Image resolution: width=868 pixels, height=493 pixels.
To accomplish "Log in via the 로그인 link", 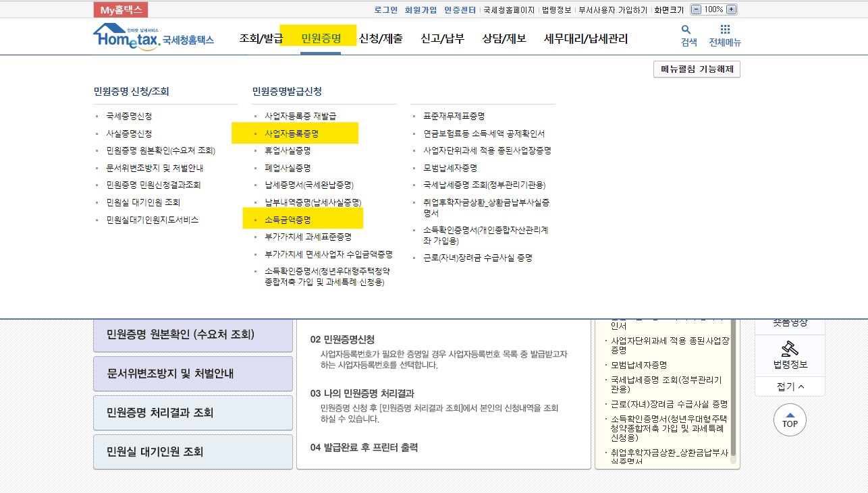I will point(386,9).
